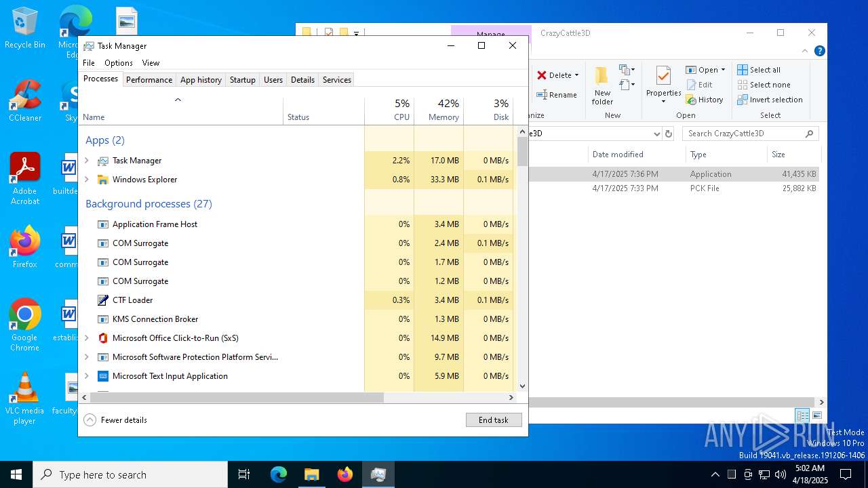This screenshot has width=868, height=488.
Task: Open the Properties dropdown arrow
Action: [x=663, y=102]
